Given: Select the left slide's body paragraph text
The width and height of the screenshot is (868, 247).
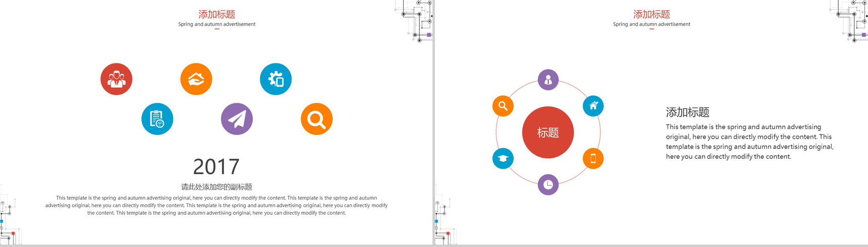Looking at the screenshot, I should pyautogui.click(x=216, y=205).
